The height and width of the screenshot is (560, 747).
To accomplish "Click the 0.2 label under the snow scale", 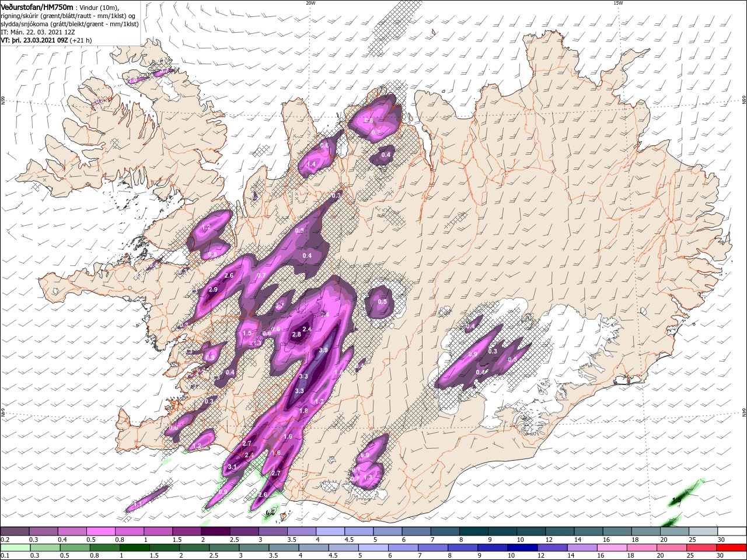I will pyautogui.click(x=4, y=540).
